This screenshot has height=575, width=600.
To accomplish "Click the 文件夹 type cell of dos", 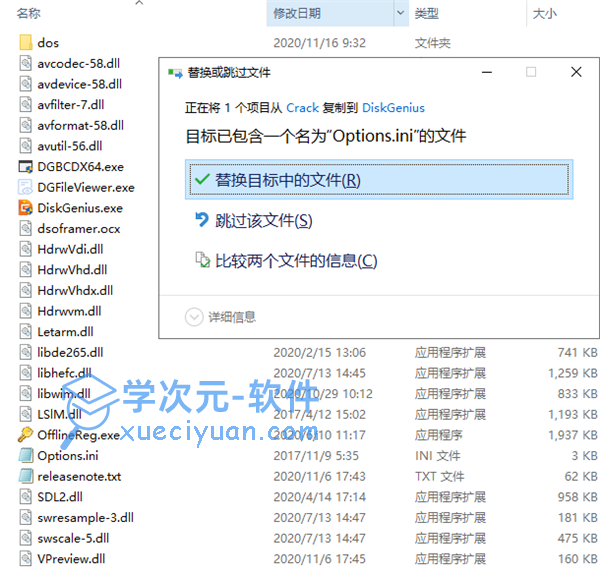I will tap(433, 43).
